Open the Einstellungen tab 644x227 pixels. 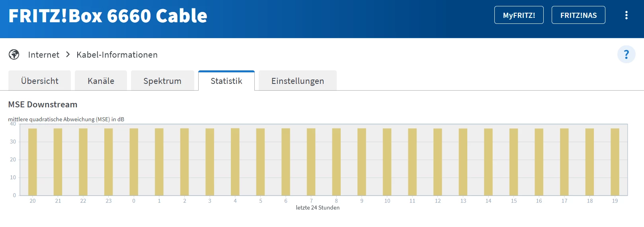point(298,81)
